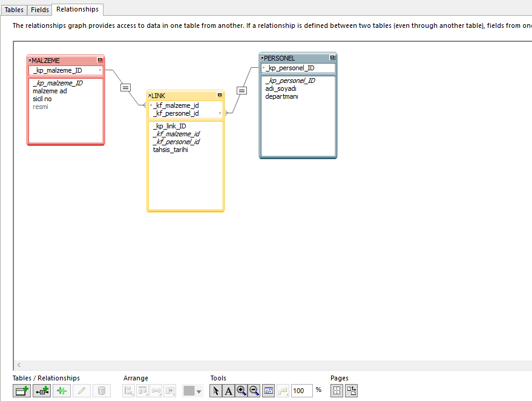Click the gray color swatch in Arrange
This screenshot has width=532, height=401.
(189, 391)
